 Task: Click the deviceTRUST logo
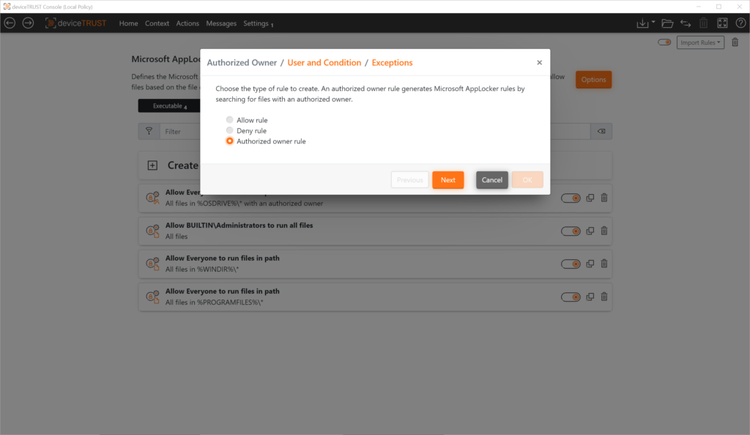[x=76, y=23]
